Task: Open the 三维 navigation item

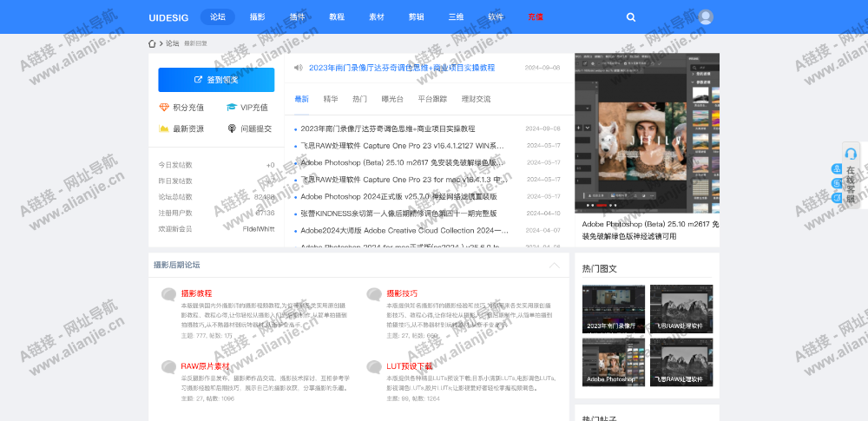Action: point(457,17)
